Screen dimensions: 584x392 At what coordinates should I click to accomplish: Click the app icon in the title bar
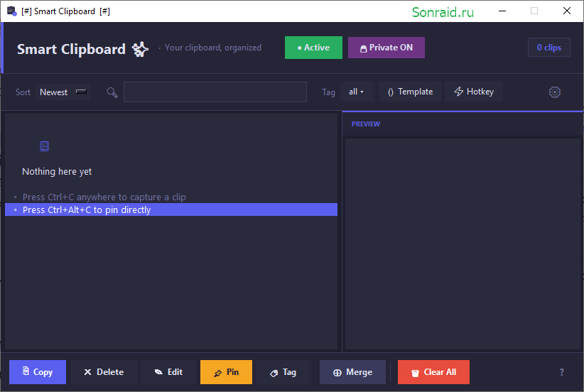12,11
